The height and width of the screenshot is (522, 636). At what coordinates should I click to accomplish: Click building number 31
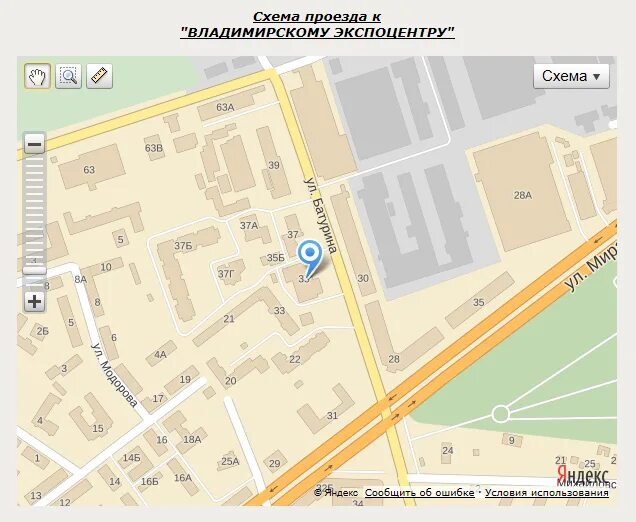click(x=332, y=415)
